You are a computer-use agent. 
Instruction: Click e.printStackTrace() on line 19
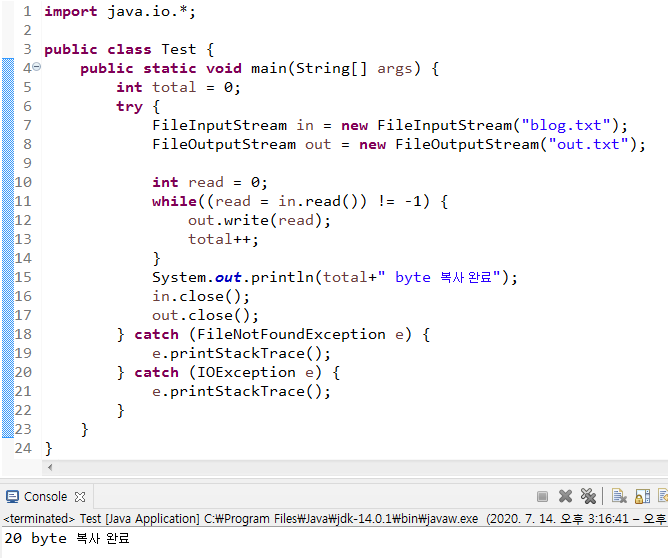coord(241,354)
